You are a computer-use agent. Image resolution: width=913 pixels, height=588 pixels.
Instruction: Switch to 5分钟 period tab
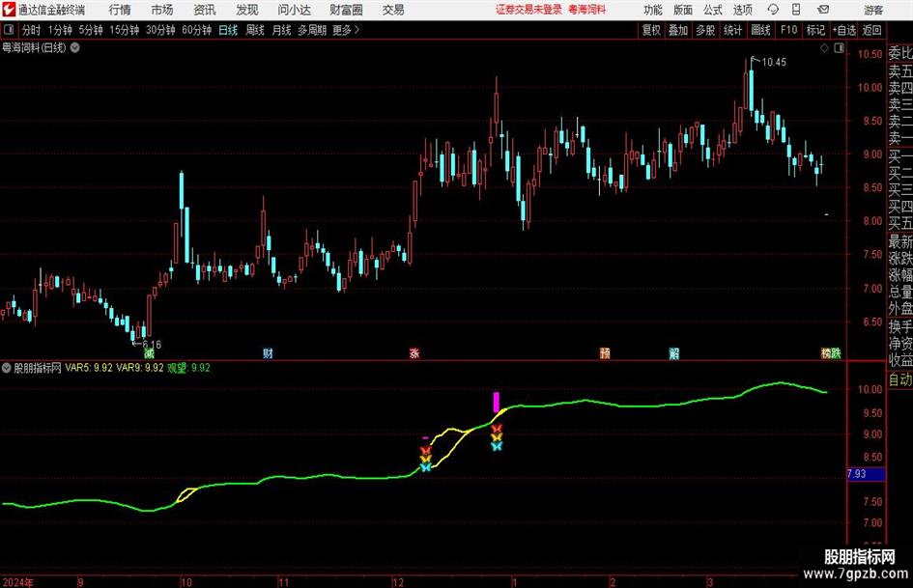tap(91, 30)
